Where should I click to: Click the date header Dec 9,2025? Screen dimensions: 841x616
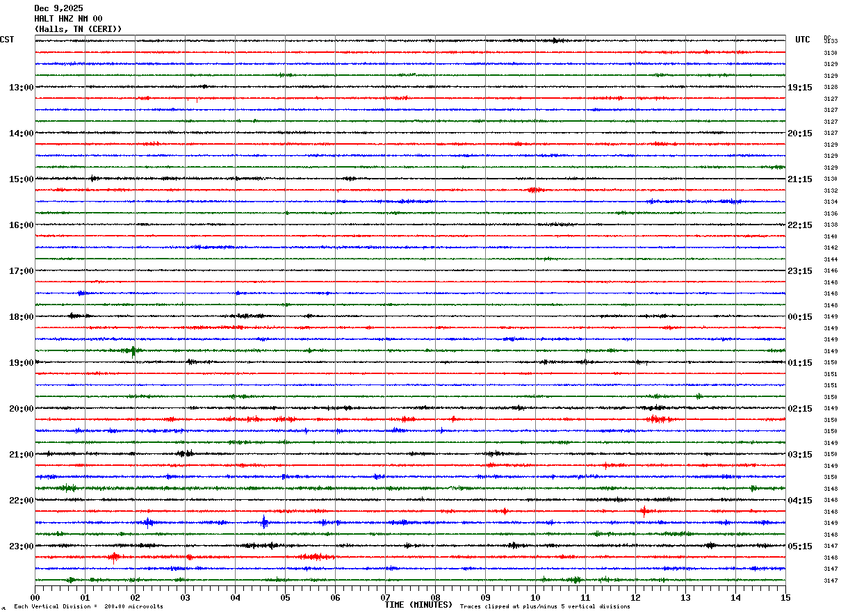click(58, 8)
